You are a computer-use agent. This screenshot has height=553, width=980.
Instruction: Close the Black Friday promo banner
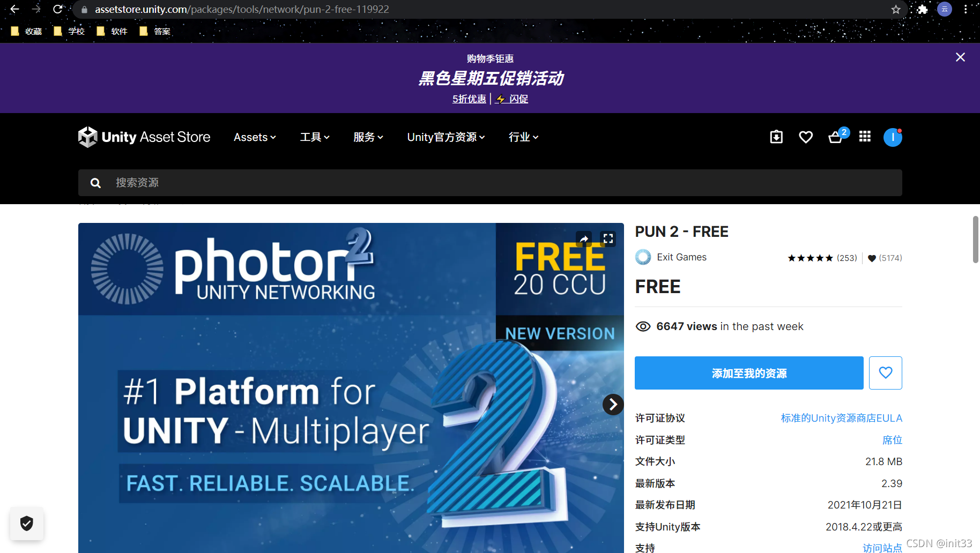tap(960, 57)
